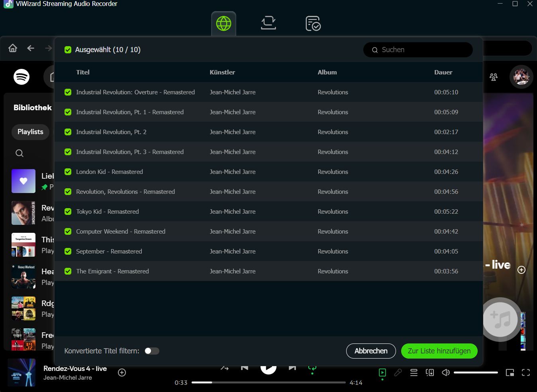This screenshot has height=392, width=537.
Task: Uncheck The Emigrant track checkbox
Action: 68,271
